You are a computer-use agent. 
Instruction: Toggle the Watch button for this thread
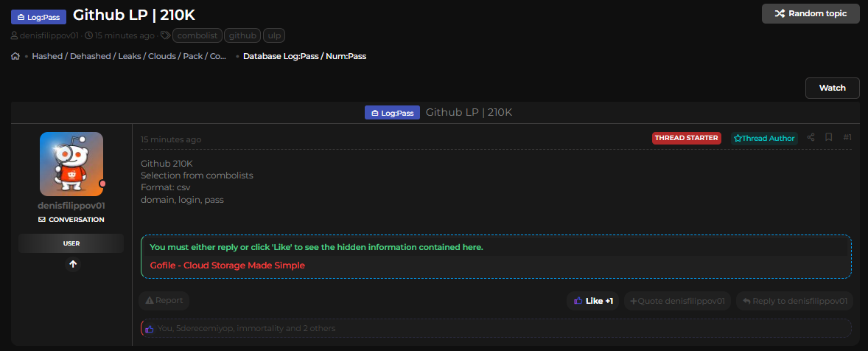click(832, 88)
